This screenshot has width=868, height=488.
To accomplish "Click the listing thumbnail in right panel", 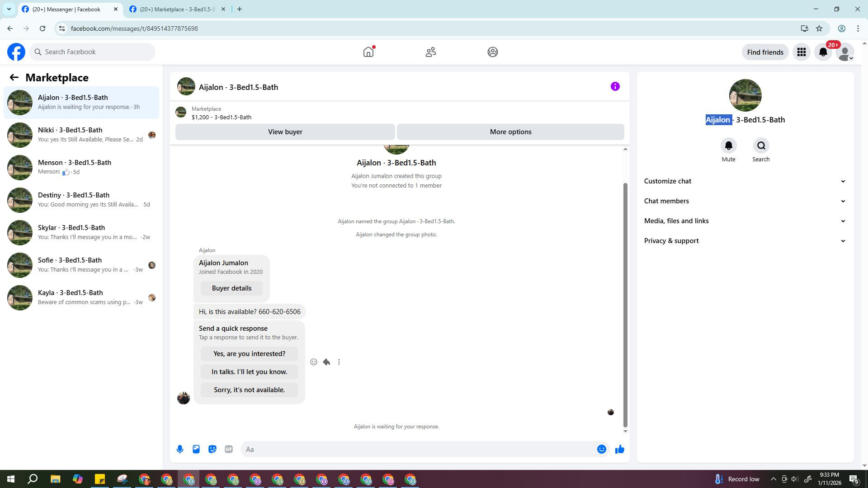I will pyautogui.click(x=745, y=95).
